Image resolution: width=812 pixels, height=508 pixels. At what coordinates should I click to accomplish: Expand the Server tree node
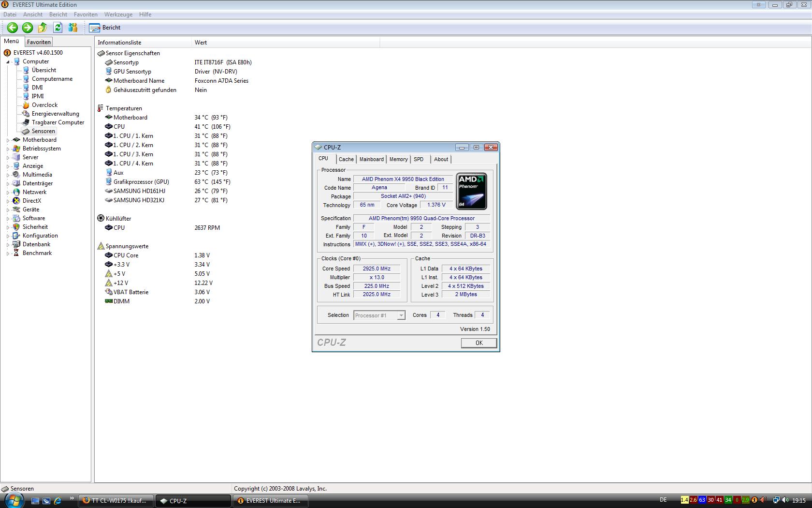8,158
